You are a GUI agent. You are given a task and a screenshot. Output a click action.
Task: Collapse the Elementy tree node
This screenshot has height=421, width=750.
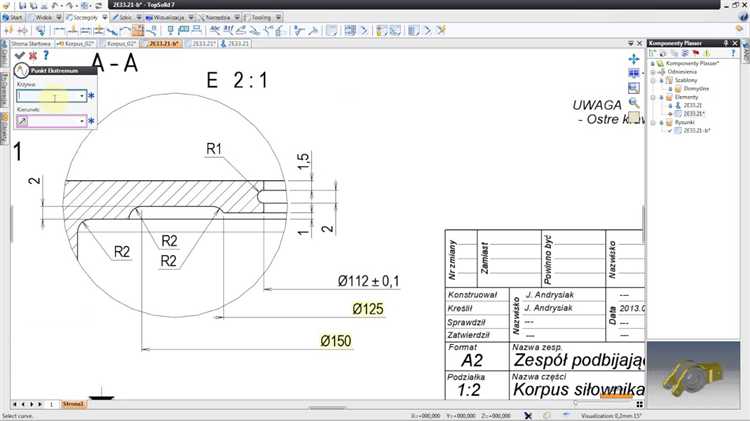pos(653,97)
